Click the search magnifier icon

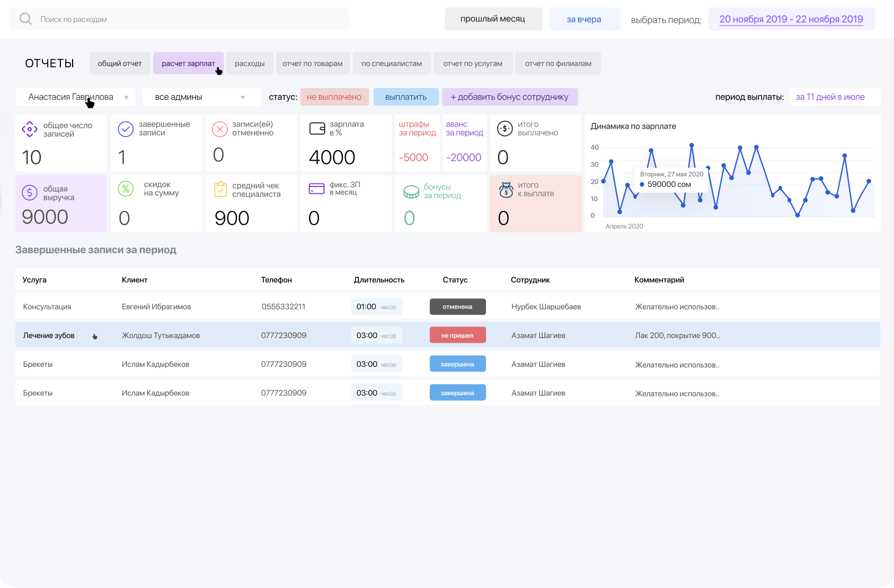pos(25,19)
